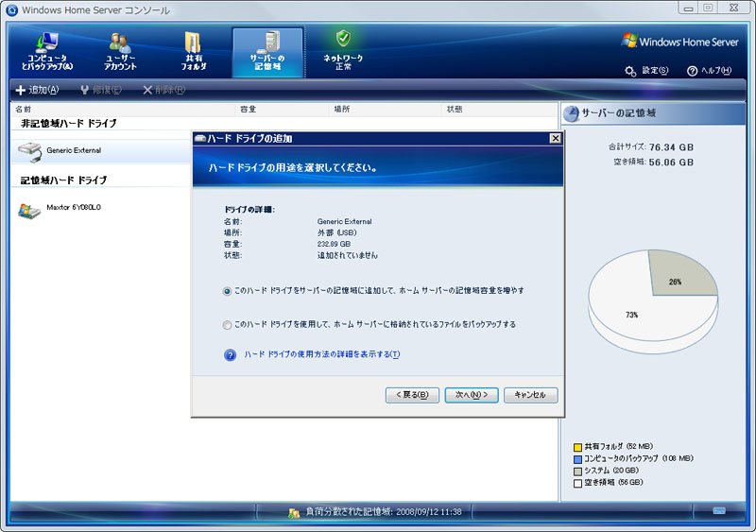This screenshot has width=756, height=532.
Task: Sort by 状態 column header
Action: 455,110
